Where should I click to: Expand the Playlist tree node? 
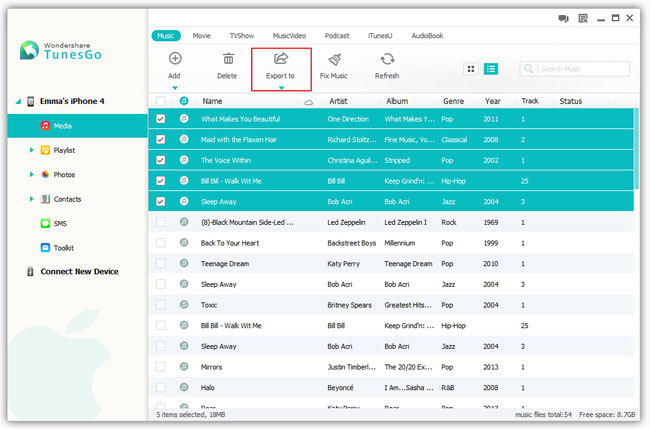(32, 150)
